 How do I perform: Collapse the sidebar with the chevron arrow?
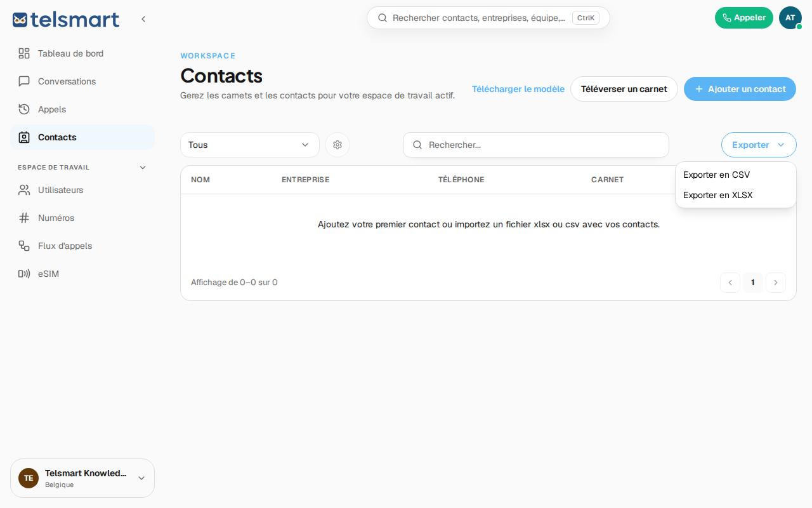(143, 19)
